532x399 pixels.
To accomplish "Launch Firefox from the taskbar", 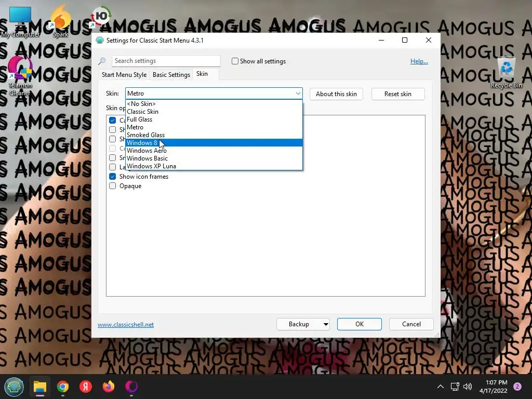I will pos(109,387).
